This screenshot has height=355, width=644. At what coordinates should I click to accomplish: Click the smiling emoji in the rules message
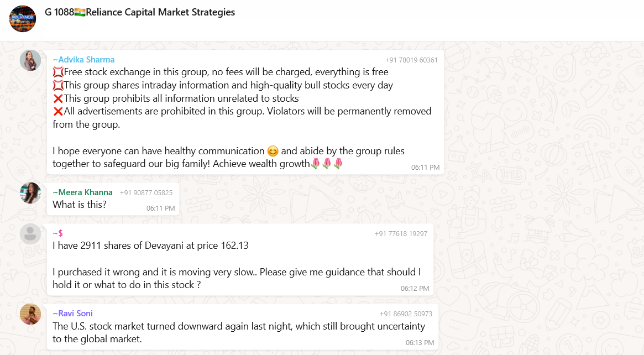pyautogui.click(x=273, y=151)
